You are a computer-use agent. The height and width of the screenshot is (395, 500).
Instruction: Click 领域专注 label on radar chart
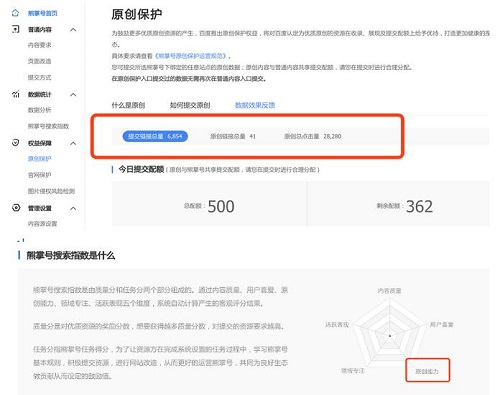pyautogui.click(x=353, y=370)
